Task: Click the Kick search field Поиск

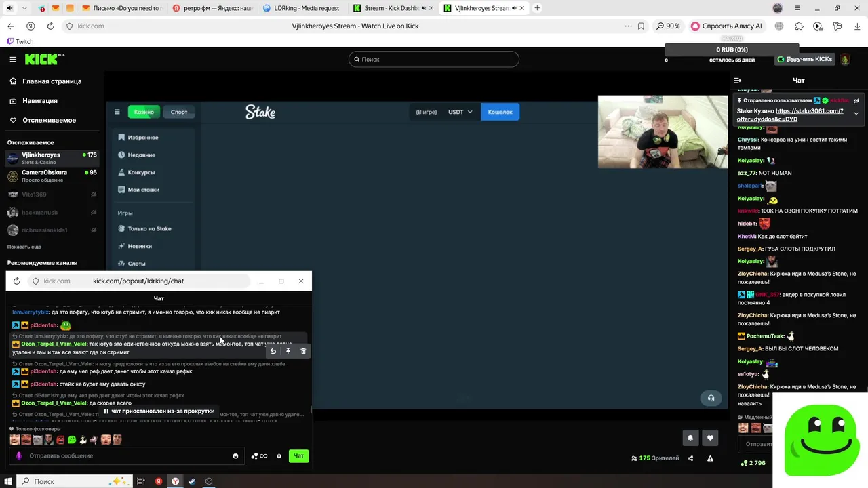Action: click(434, 59)
